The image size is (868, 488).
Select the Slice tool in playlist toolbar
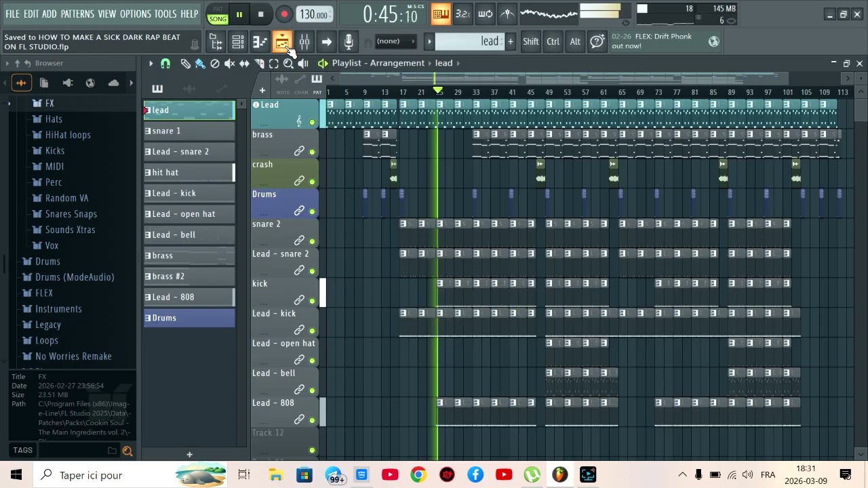259,63
